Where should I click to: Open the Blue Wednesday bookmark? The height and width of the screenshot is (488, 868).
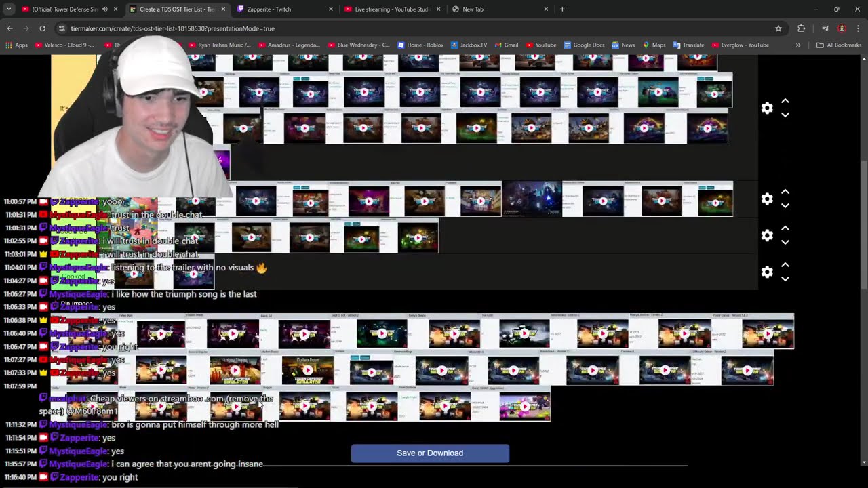(x=358, y=45)
